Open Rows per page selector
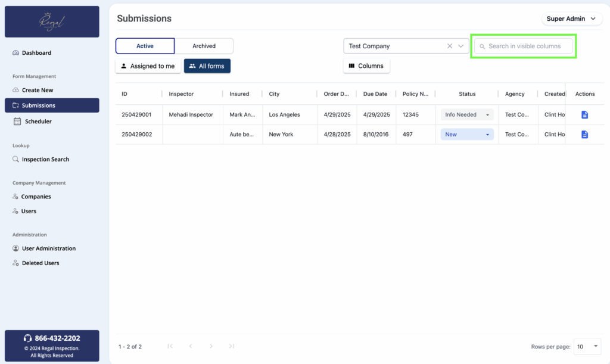This screenshot has height=364, width=610. [587, 346]
